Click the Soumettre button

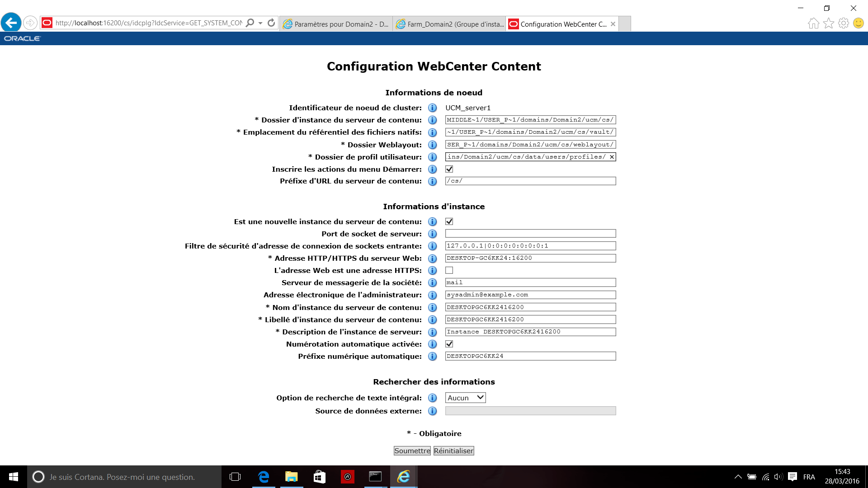(412, 451)
